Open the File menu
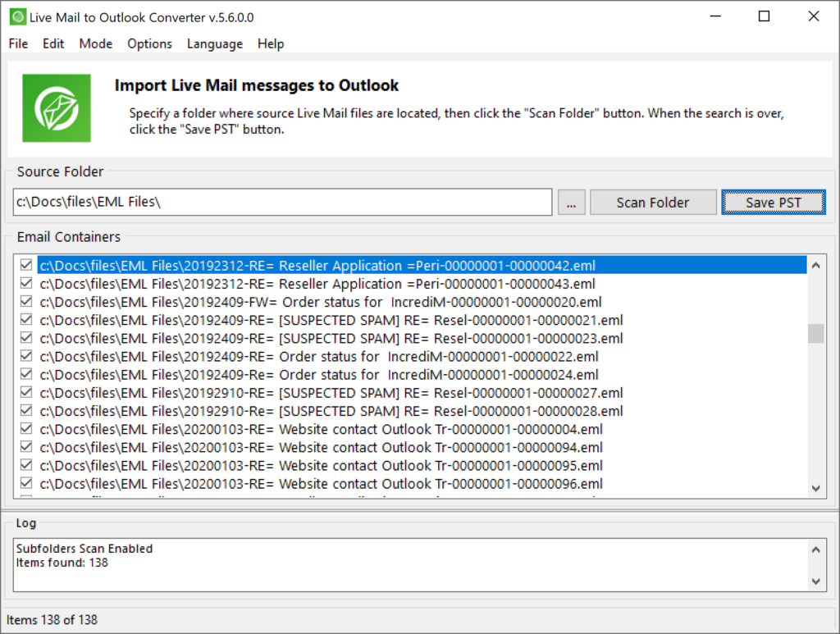Image resolution: width=840 pixels, height=634 pixels. (x=18, y=43)
